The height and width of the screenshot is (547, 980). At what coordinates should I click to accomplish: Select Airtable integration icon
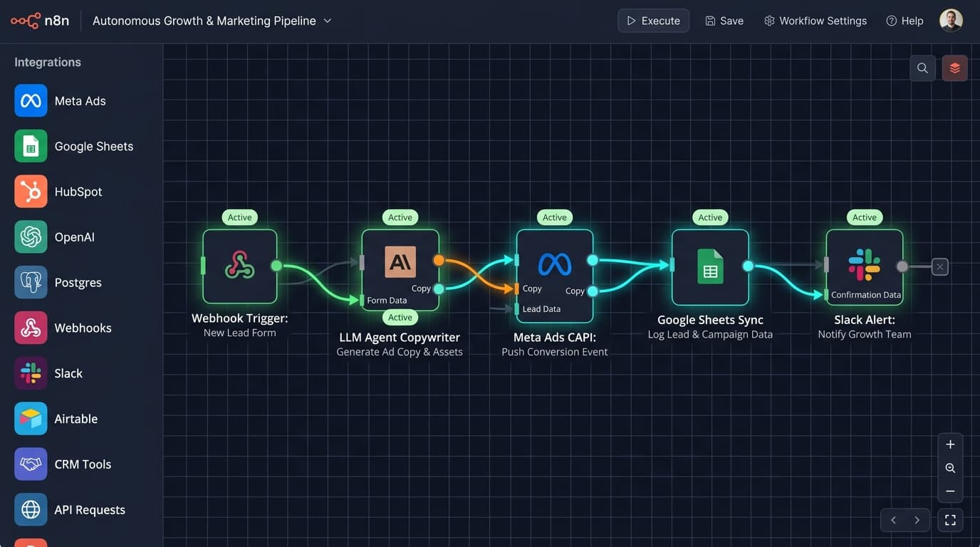pyautogui.click(x=31, y=419)
